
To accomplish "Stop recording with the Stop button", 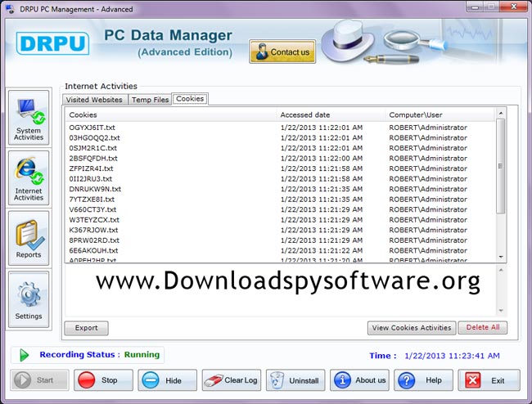I will 103,380.
